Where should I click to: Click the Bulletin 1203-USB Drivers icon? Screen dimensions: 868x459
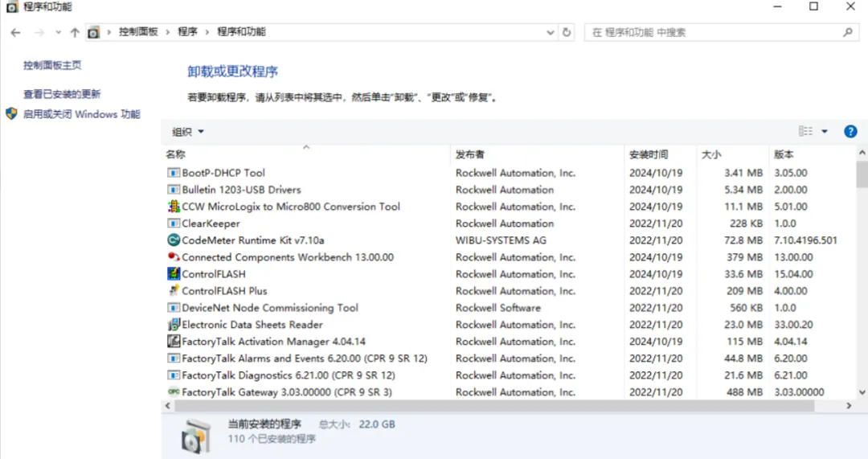(174, 190)
